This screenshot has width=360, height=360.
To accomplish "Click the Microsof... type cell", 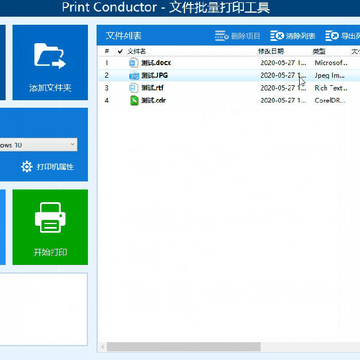I will tap(331, 63).
